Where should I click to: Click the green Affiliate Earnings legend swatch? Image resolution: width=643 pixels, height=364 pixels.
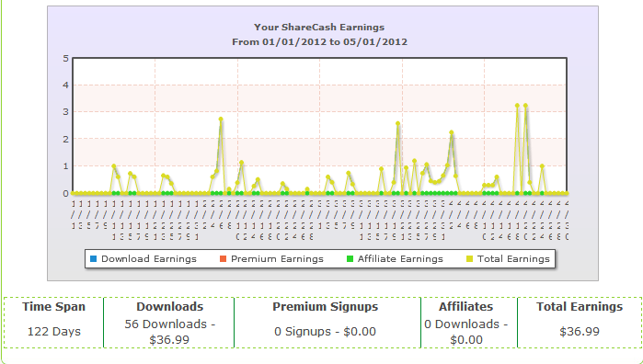click(x=350, y=259)
